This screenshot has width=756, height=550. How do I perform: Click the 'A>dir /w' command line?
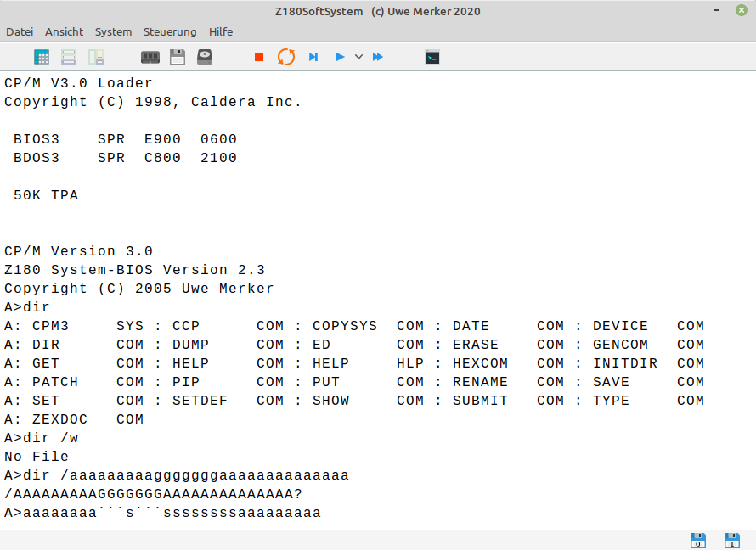click(x=41, y=438)
